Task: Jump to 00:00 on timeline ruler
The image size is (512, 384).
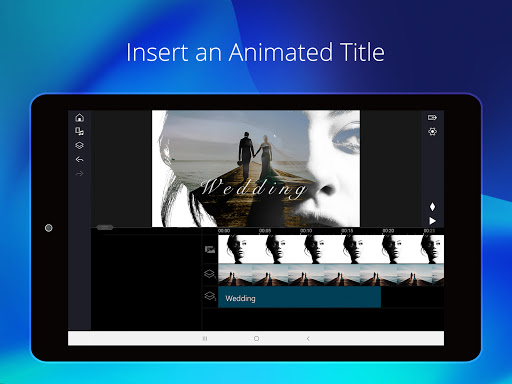Action: (224, 231)
